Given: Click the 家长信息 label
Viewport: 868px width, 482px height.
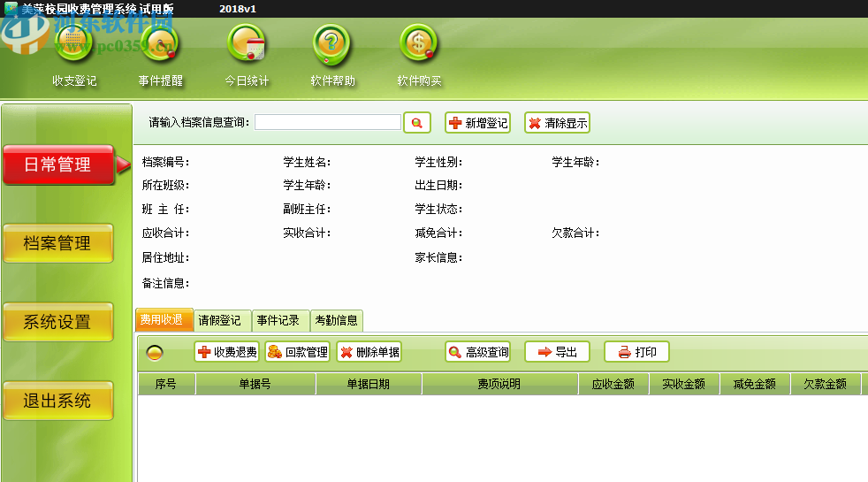Looking at the screenshot, I should [x=439, y=257].
